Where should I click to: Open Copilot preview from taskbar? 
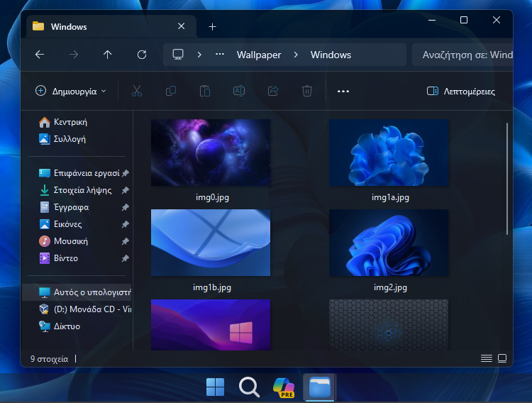pyautogui.click(x=284, y=387)
